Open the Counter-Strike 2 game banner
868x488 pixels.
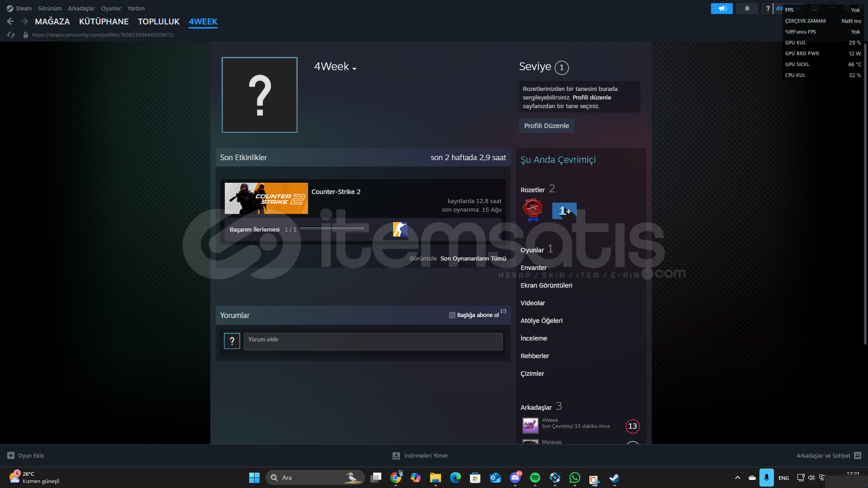click(266, 198)
